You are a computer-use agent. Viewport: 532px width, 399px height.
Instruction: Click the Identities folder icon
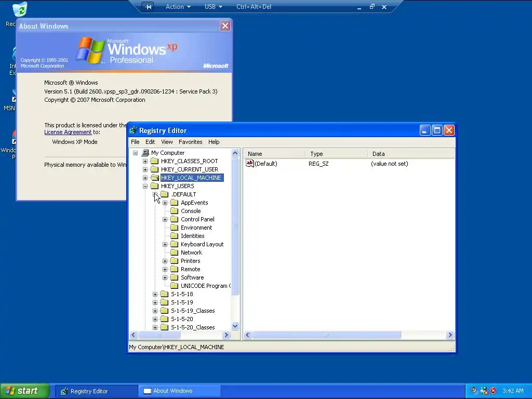click(175, 236)
